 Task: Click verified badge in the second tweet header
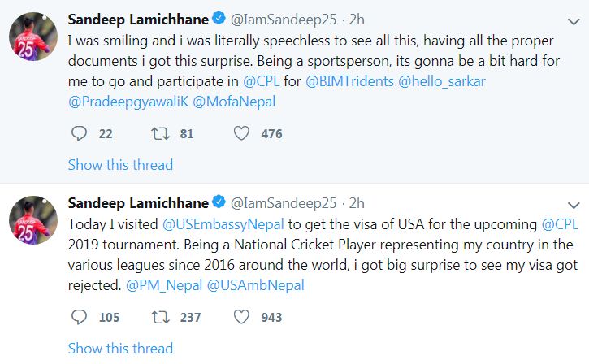coord(219,201)
